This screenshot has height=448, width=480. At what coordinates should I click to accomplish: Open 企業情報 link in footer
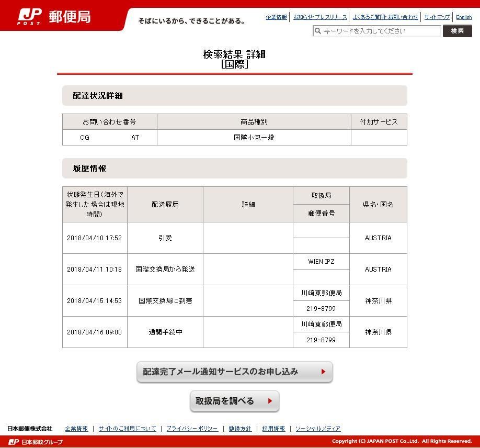(x=76, y=429)
